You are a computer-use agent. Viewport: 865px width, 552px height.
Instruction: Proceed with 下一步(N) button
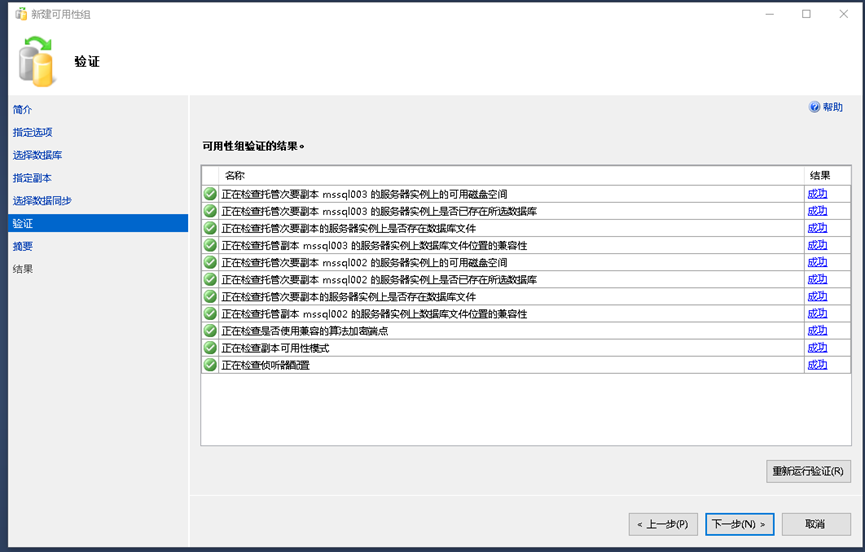pyautogui.click(x=739, y=524)
